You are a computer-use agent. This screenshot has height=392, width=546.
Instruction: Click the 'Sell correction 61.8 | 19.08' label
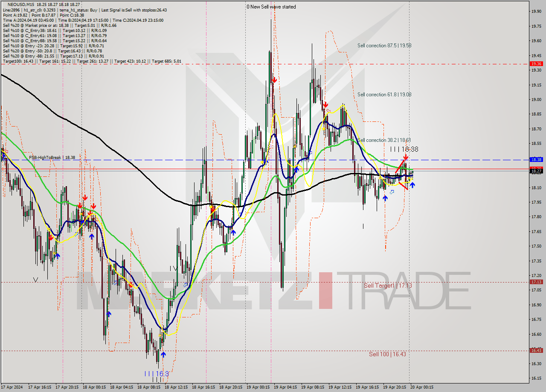[384, 95]
